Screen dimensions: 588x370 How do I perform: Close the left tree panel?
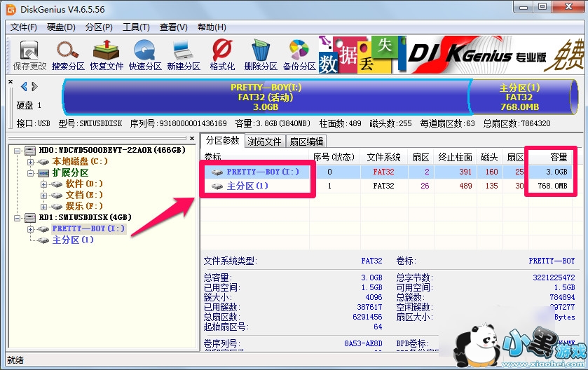(x=192, y=138)
